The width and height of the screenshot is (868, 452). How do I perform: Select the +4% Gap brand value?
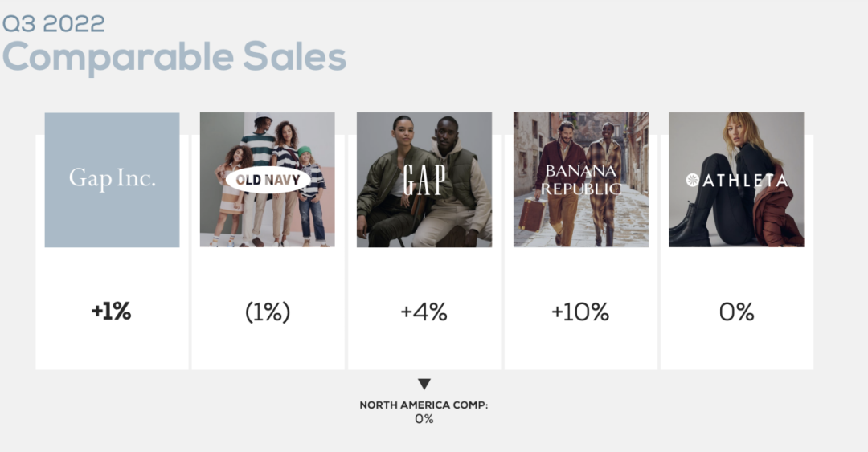point(424,312)
